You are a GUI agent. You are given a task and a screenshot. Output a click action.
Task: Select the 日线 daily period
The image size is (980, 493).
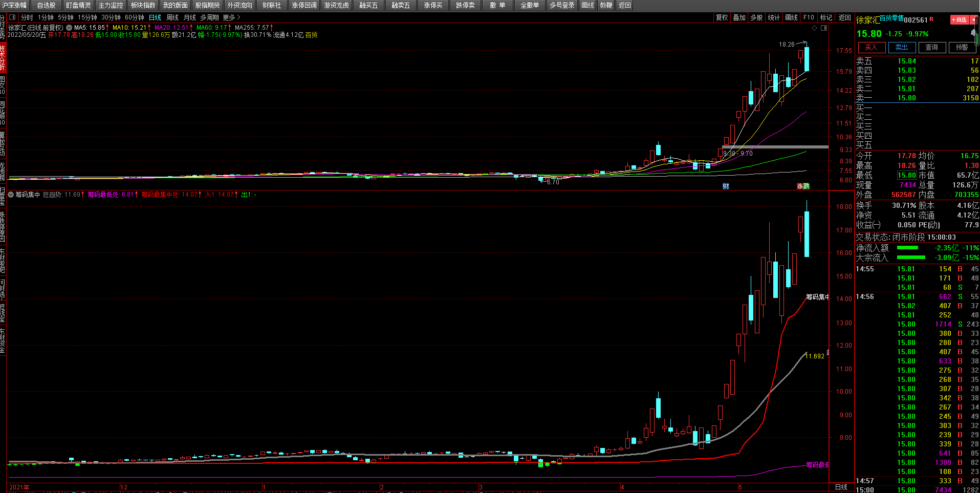pos(155,17)
